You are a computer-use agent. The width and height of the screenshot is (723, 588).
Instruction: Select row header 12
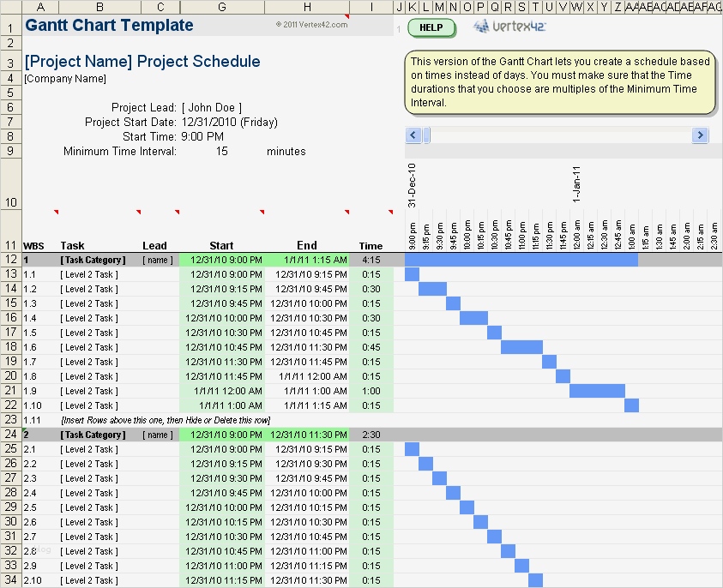[x=9, y=259]
